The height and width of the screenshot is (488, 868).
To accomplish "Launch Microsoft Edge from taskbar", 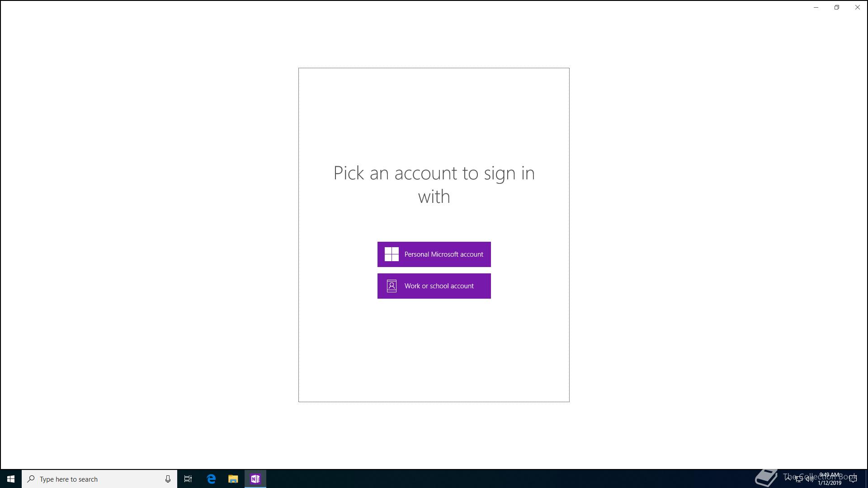I will coord(211,479).
